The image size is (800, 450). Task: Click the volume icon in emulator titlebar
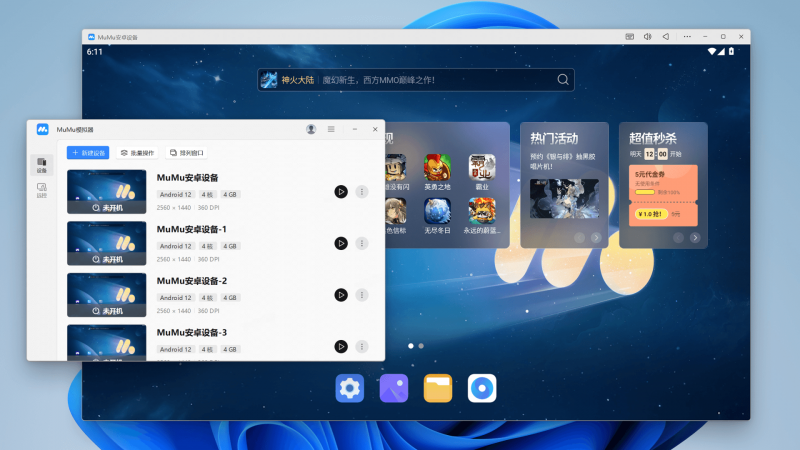648,36
